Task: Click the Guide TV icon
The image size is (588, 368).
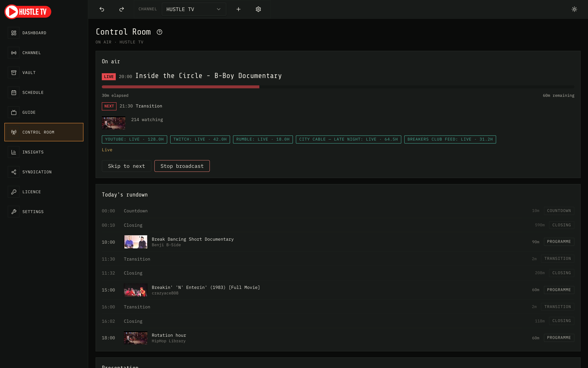Action: coord(14,112)
